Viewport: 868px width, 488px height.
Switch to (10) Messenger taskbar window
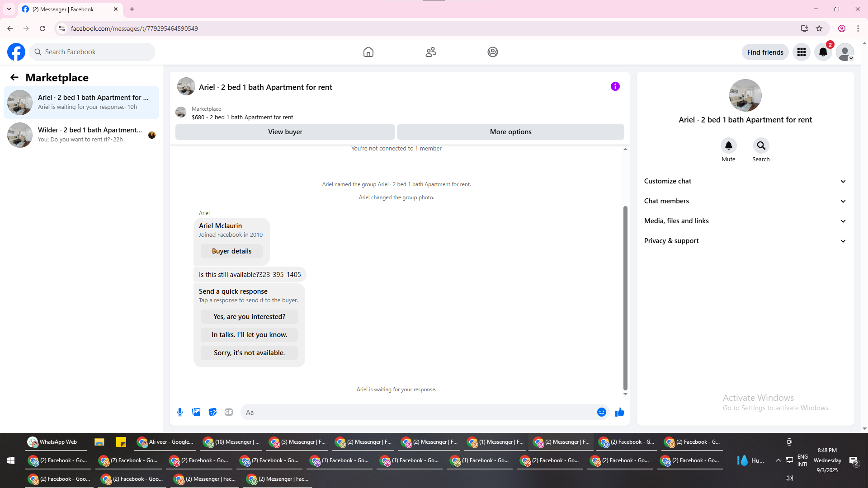232,442
